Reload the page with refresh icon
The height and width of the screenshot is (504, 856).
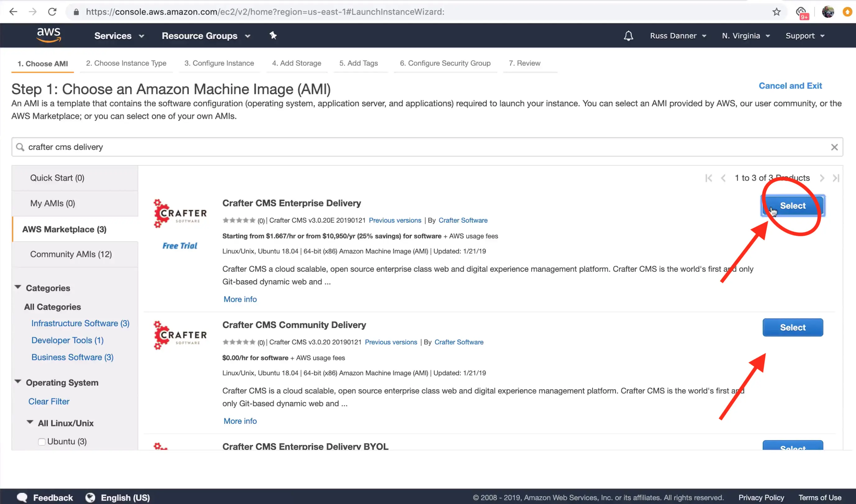[x=52, y=12]
